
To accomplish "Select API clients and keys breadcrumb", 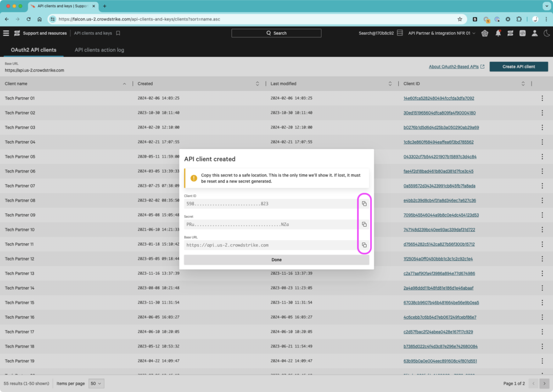I will pyautogui.click(x=93, y=33).
